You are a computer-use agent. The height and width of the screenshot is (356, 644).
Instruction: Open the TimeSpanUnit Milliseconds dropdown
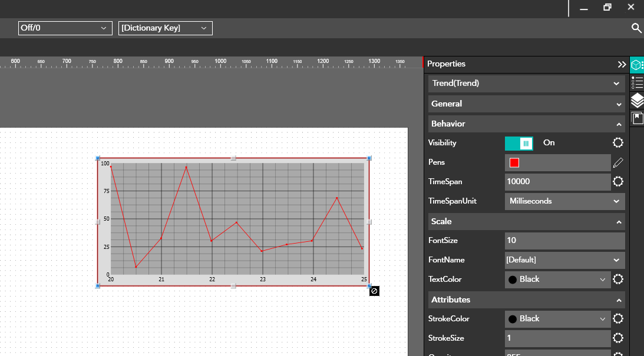tap(564, 201)
